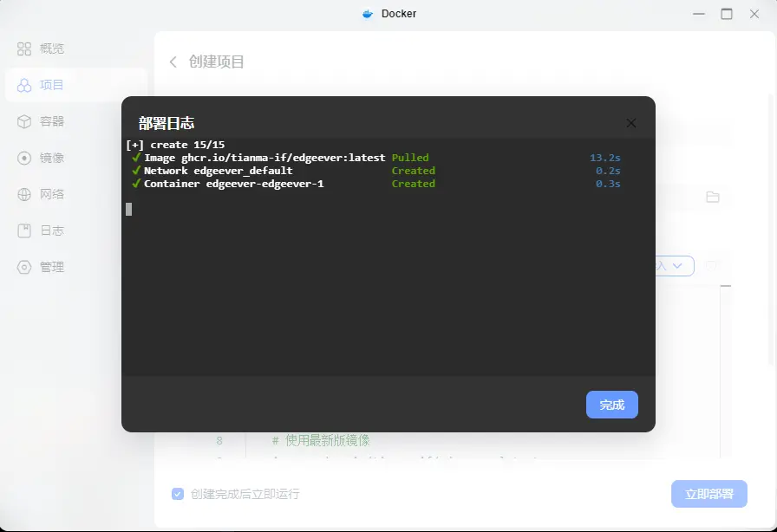Click the Network edgeever_default log line

pyautogui.click(x=218, y=171)
